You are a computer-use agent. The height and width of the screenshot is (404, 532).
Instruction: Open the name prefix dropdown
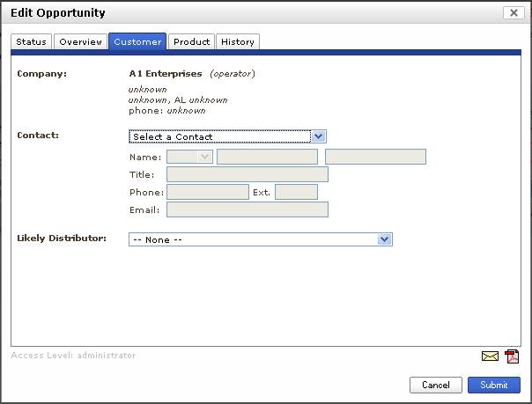coord(189,157)
